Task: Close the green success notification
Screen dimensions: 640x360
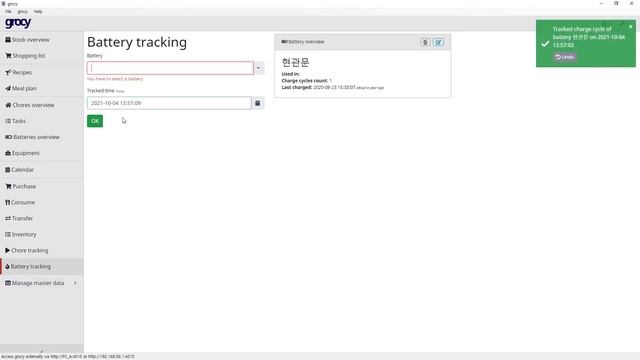Action: 630,27
